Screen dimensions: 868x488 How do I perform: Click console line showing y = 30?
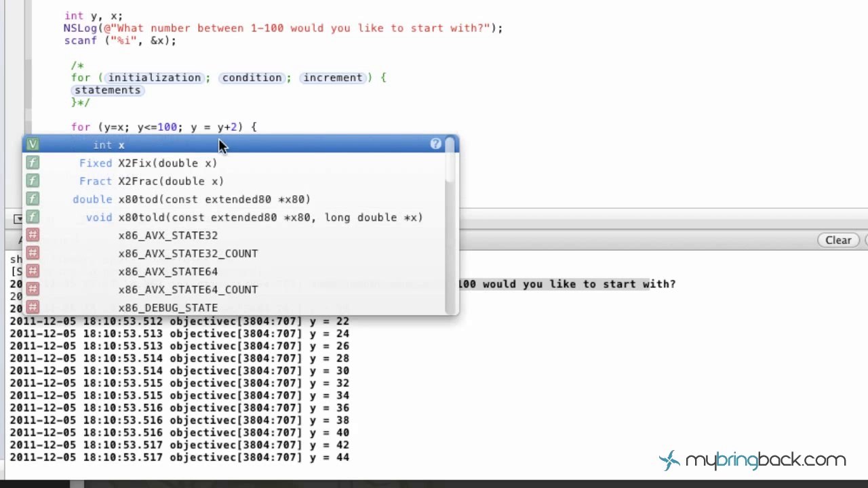click(180, 371)
